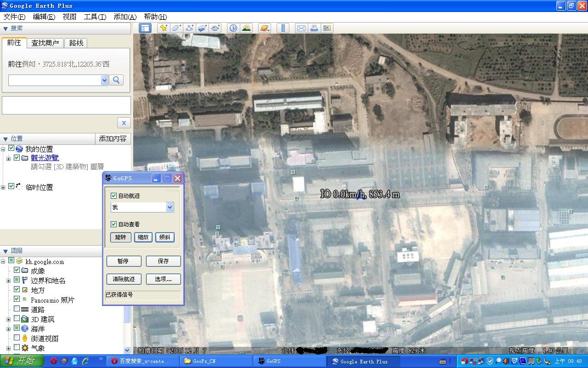The image size is (588, 368).
Task: Show historical imagery clock icon
Action: click(233, 28)
